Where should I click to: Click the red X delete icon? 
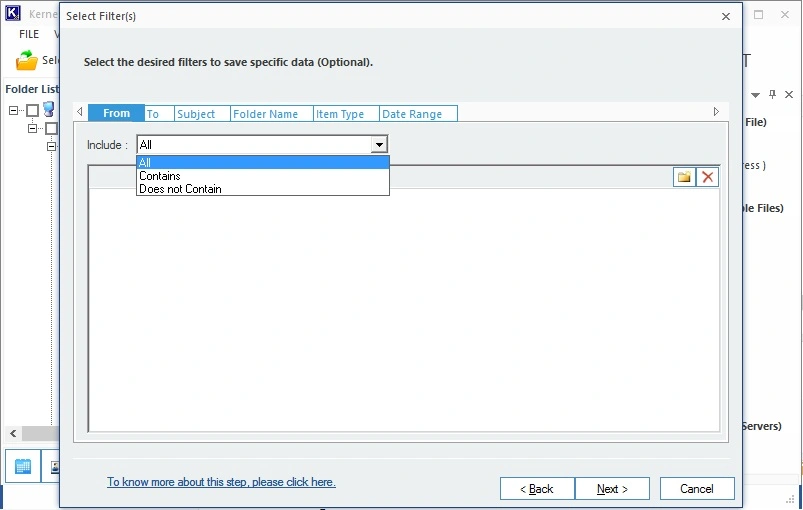(x=708, y=177)
